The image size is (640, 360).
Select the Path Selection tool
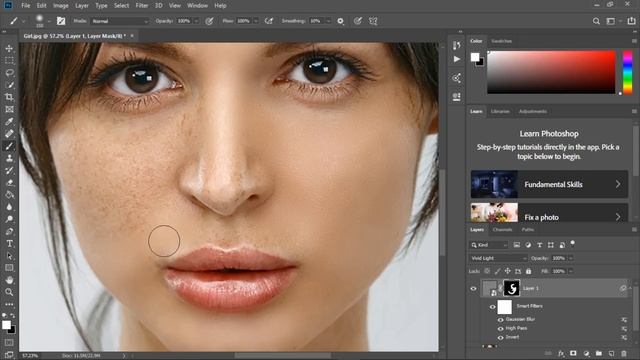pyautogui.click(x=9, y=256)
